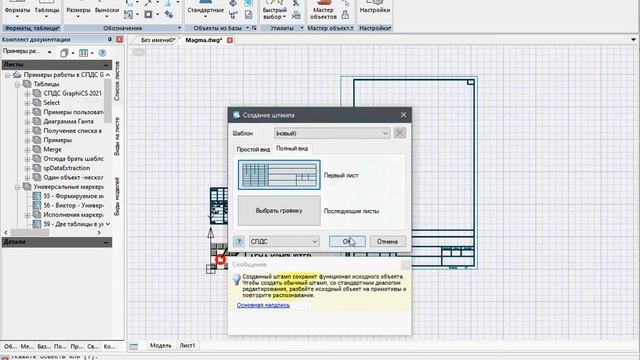Click the help icon in Комплект документации toolbar

click(102, 53)
